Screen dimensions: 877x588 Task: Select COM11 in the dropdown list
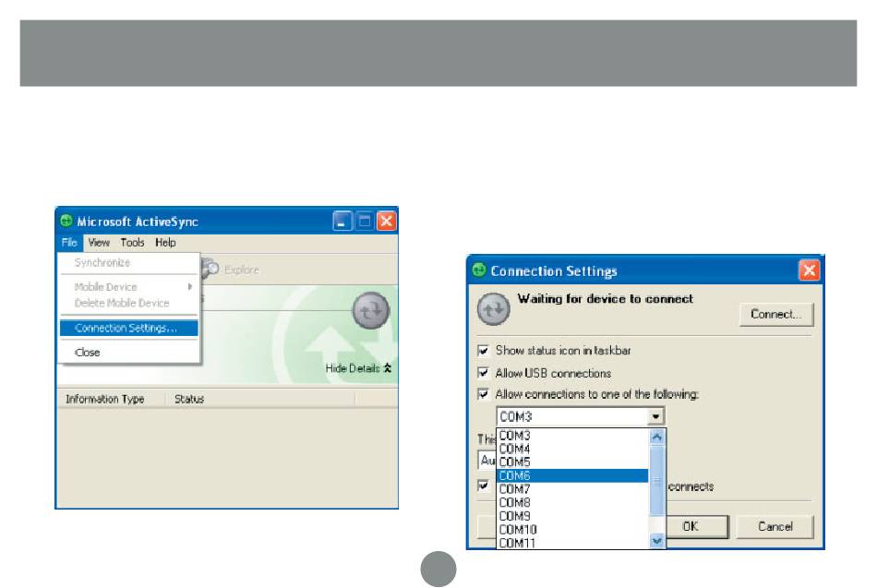572,542
